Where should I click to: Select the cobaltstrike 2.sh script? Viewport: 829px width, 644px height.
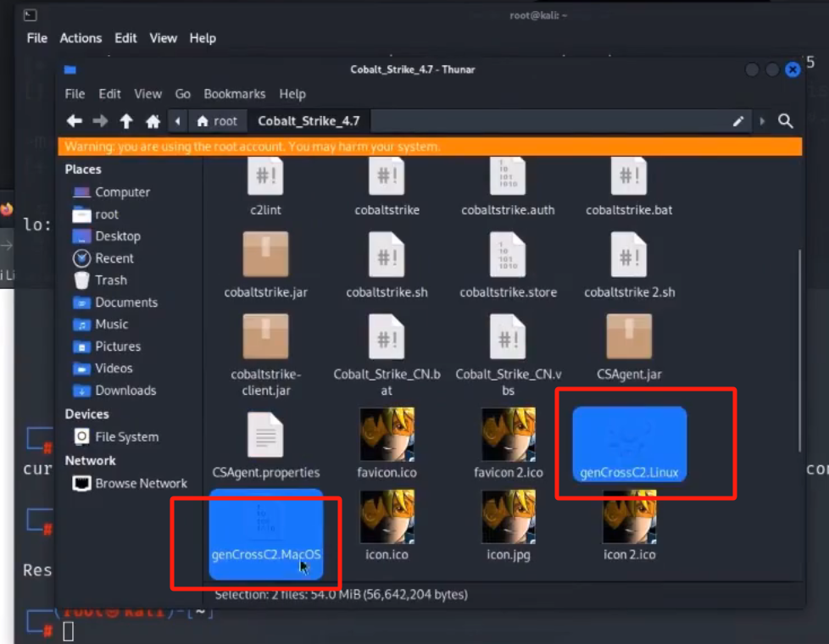tap(629, 265)
